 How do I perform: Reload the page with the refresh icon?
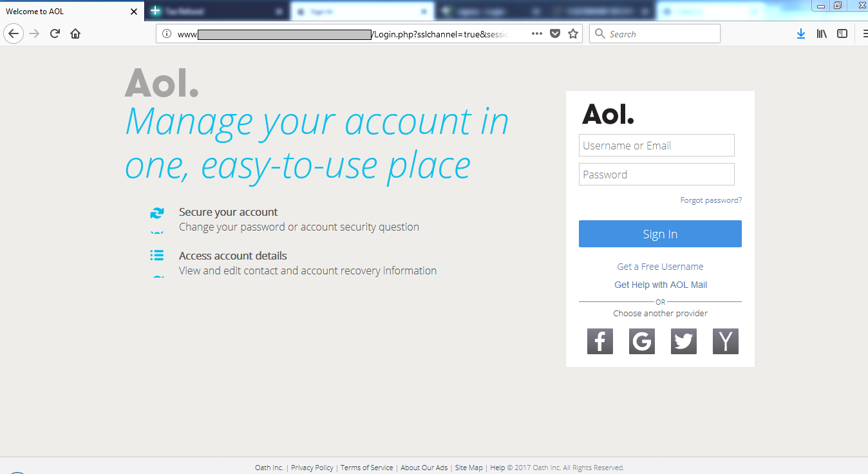coord(55,34)
